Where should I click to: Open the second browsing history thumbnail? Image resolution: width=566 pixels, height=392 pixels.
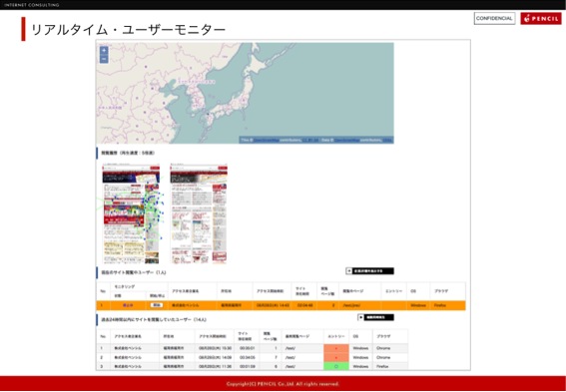[x=199, y=213]
